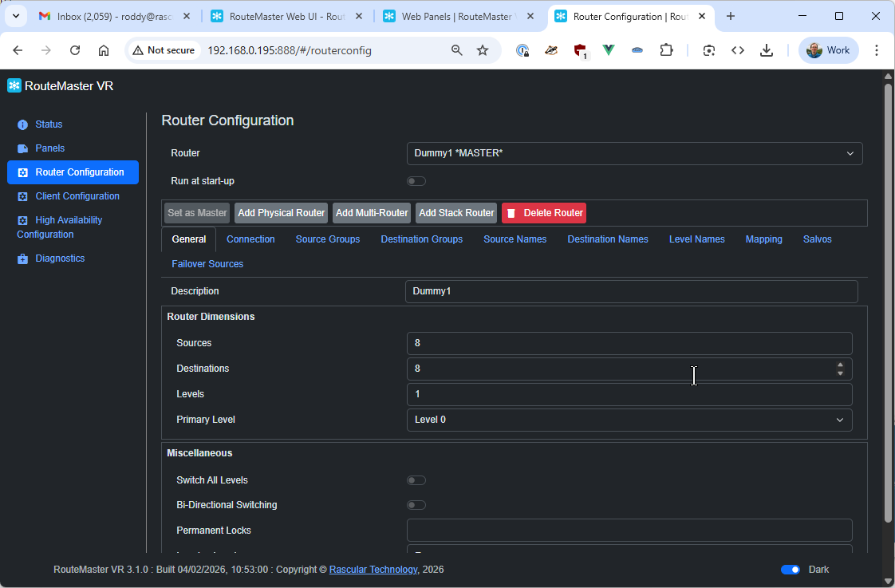
Task: Click the Add Physical Router button
Action: pos(282,213)
